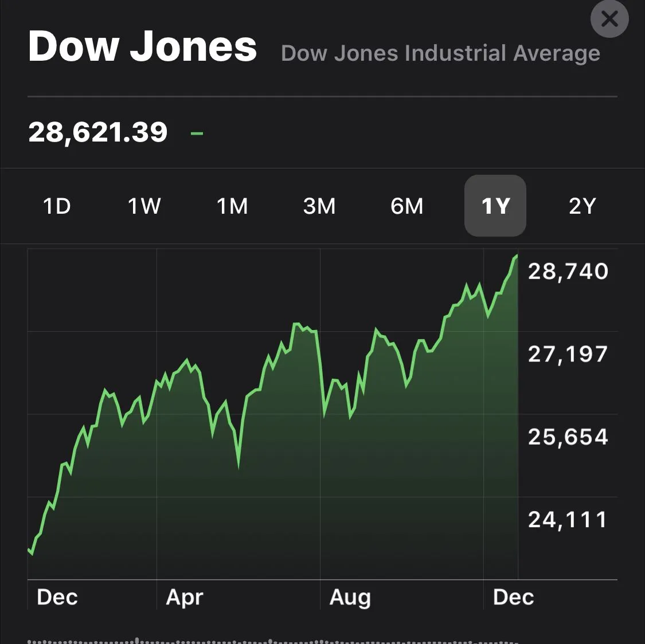
Task: Tap the 24,111 price axis label
Action: [568, 520]
